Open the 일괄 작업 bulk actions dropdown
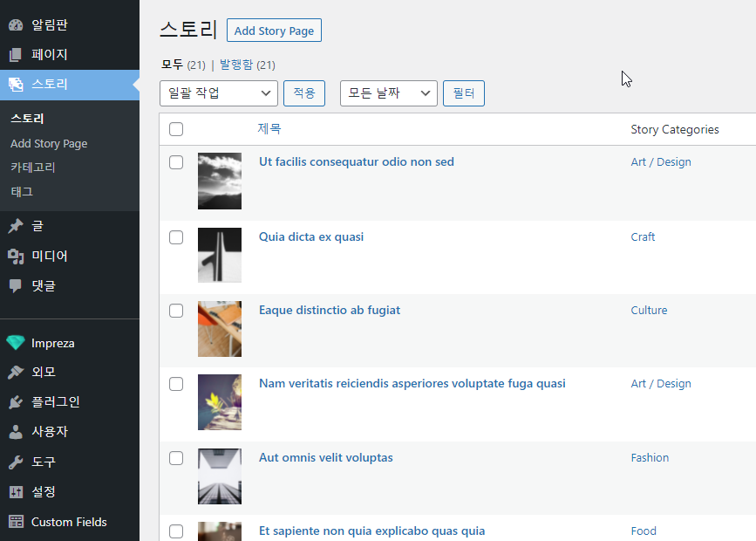This screenshot has height=541, width=756. (218, 93)
